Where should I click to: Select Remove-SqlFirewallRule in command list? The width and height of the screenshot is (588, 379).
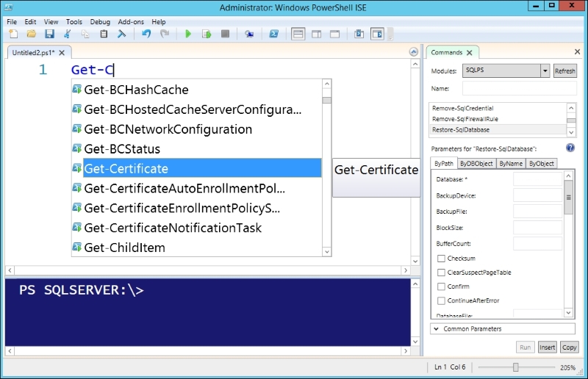pos(498,119)
